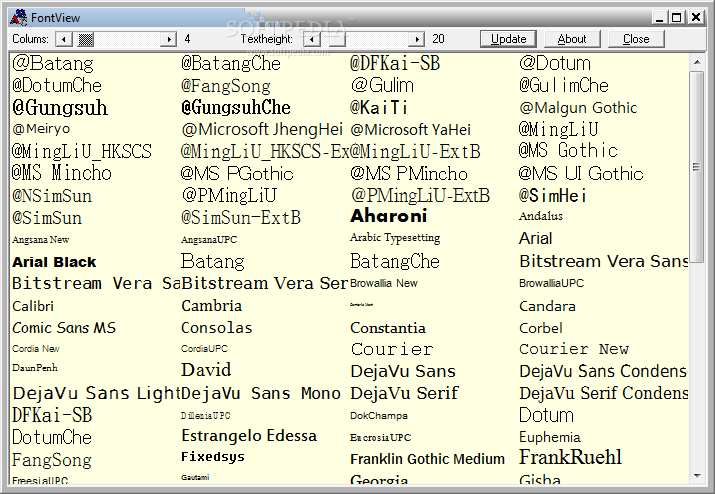Select the @SimSun-ExtB font entry

coord(241,218)
